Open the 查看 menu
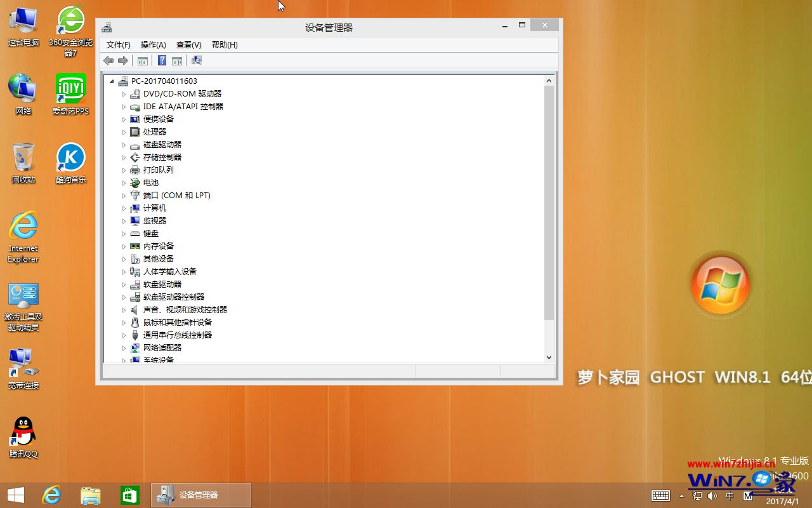Image resolution: width=812 pixels, height=508 pixels. pyautogui.click(x=188, y=44)
